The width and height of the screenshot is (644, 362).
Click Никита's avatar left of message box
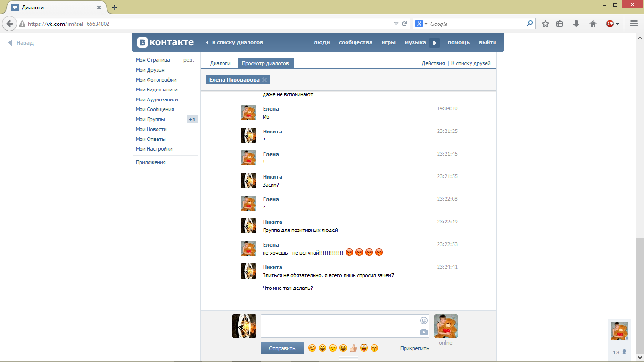pos(244,326)
